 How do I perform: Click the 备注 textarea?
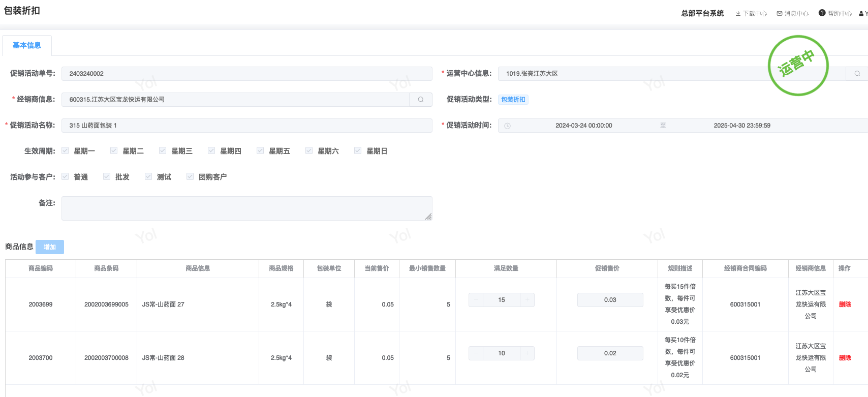click(x=246, y=208)
